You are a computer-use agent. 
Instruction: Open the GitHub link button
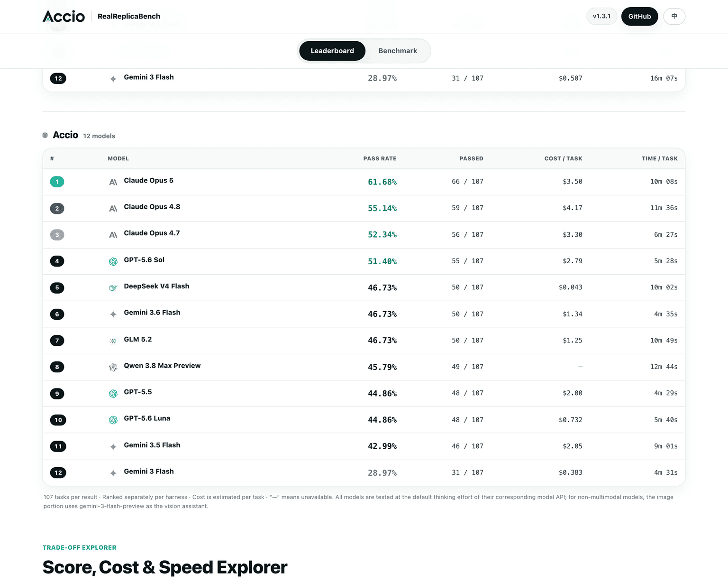pyautogui.click(x=639, y=16)
